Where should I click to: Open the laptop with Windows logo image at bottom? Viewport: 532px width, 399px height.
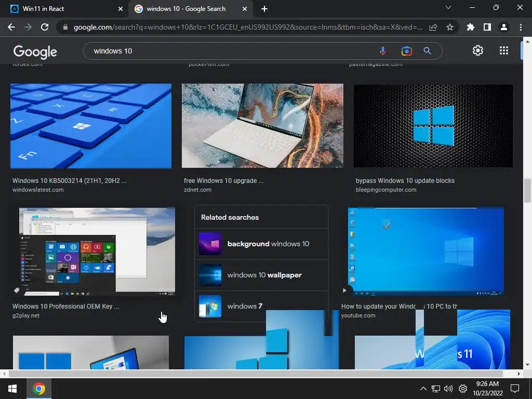click(x=91, y=353)
